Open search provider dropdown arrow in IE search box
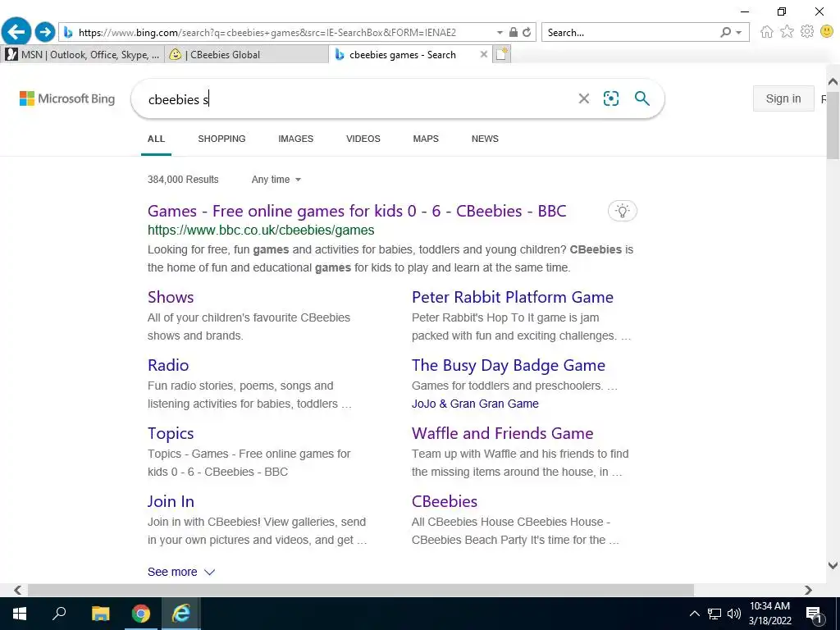The width and height of the screenshot is (840, 630). tap(739, 32)
